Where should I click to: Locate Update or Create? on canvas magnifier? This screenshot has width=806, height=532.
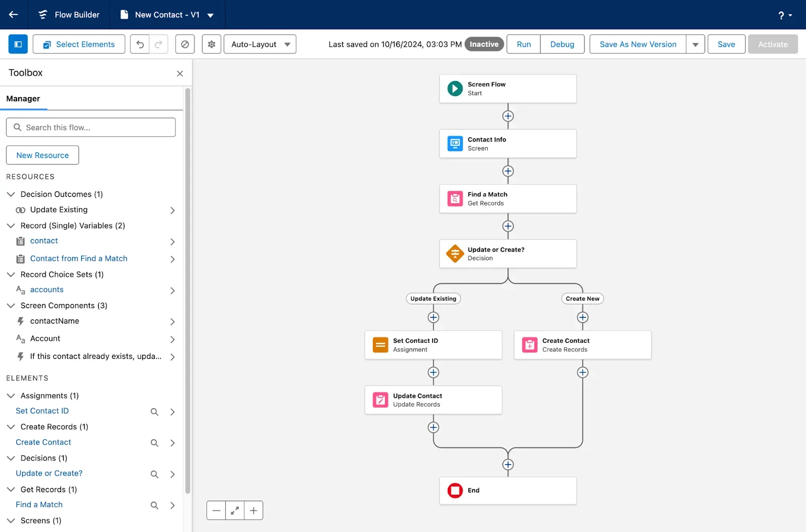tap(155, 474)
